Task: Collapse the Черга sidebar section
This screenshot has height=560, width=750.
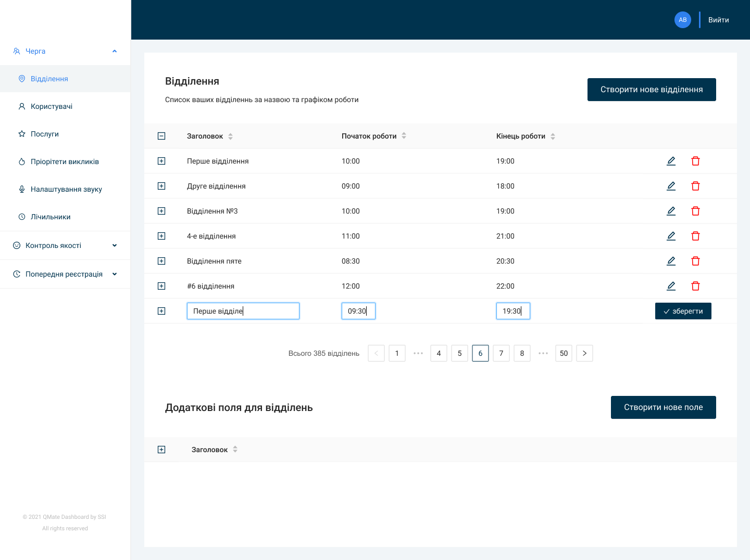Action: coord(115,51)
